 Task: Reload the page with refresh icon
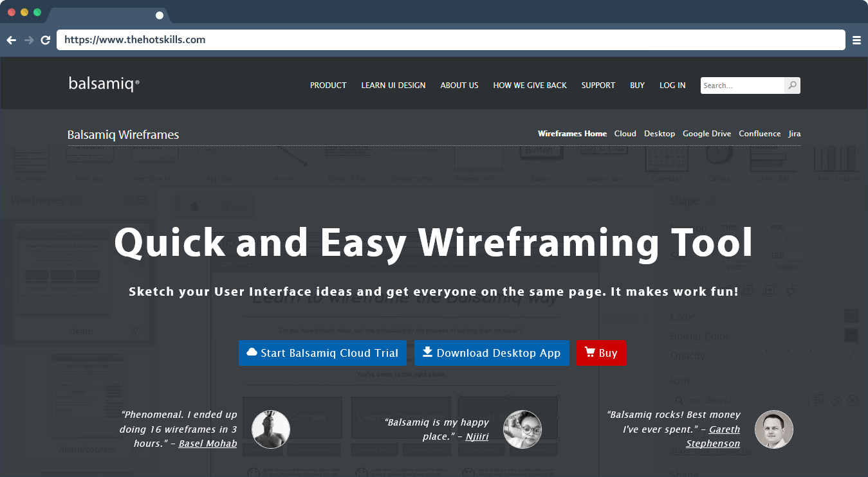click(46, 40)
